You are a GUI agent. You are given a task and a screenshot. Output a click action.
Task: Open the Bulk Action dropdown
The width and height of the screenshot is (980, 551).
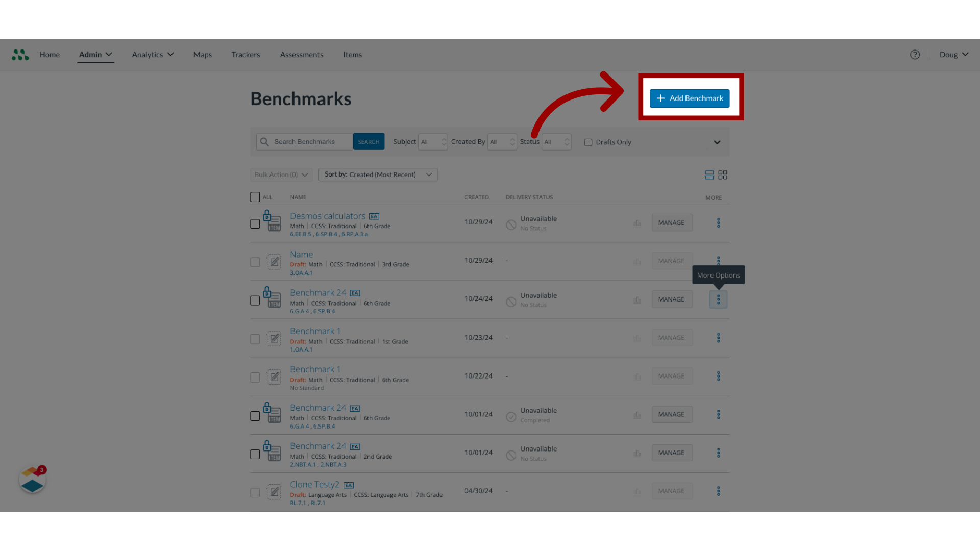[281, 174]
